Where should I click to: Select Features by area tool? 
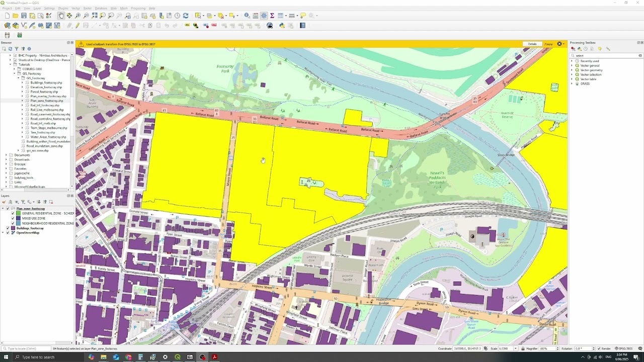[198, 16]
